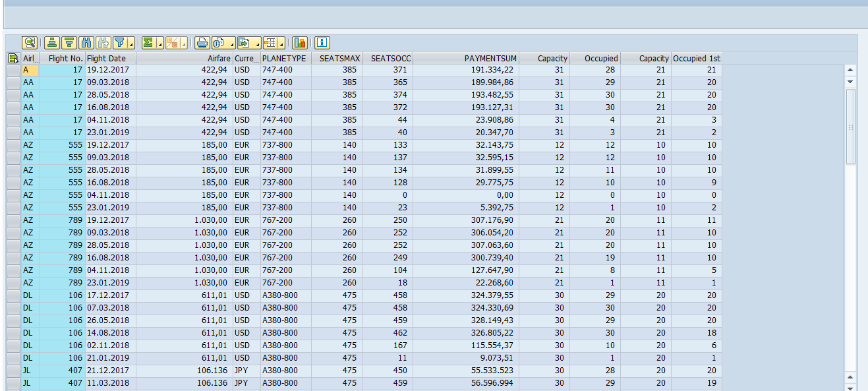Screen dimensions: 868x391
Task: Click payment sum cell 56.596.994
Action: point(466,383)
